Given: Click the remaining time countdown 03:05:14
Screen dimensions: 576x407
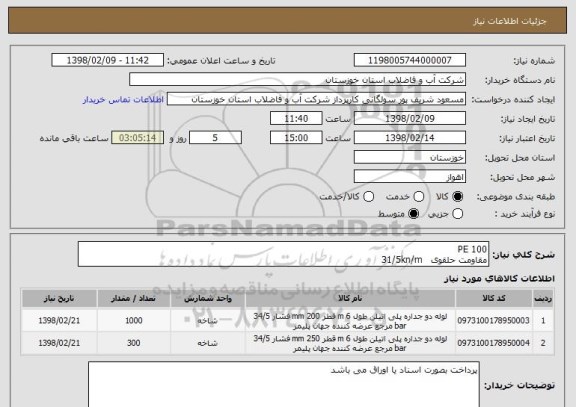Looking at the screenshot, I should [137, 138].
